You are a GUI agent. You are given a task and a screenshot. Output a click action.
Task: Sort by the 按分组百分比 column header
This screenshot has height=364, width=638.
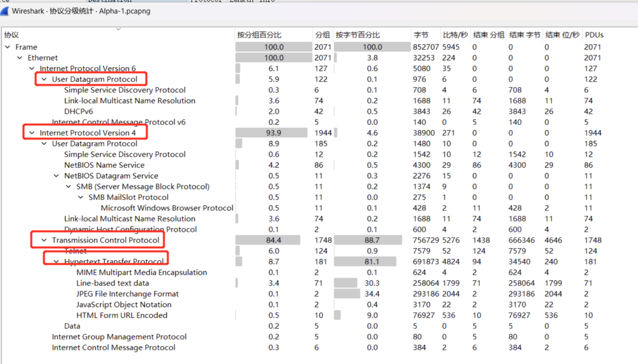click(x=259, y=35)
